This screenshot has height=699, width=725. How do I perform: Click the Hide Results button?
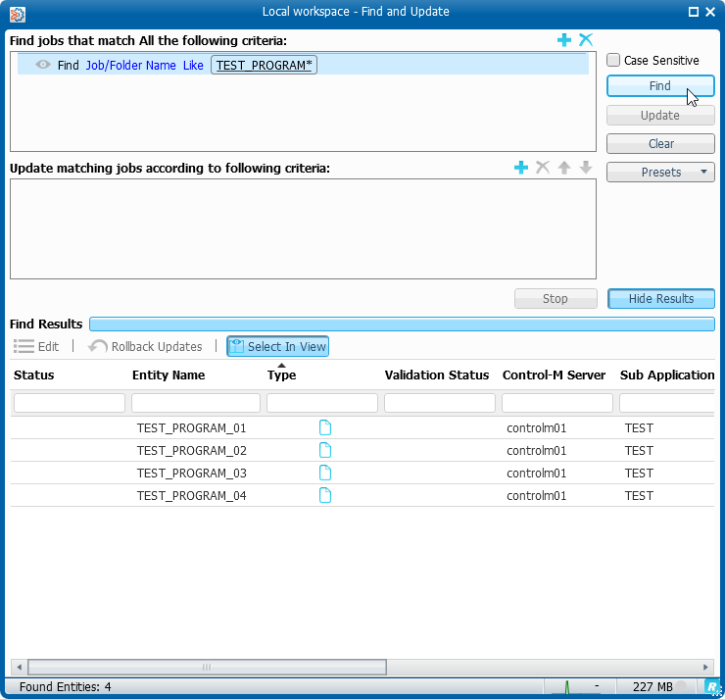coord(660,299)
